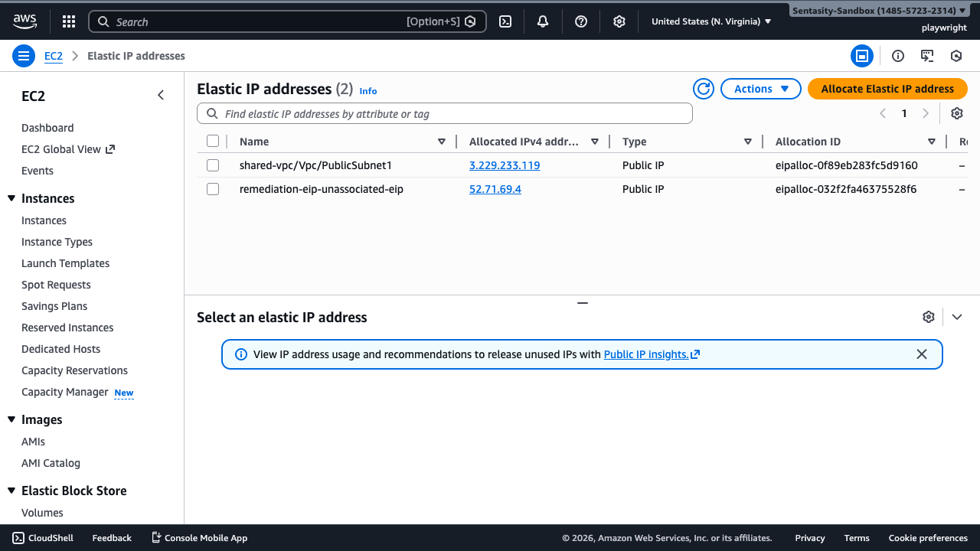The image size is (980, 551).
Task: Open the region selector dropdown
Action: 710,21
